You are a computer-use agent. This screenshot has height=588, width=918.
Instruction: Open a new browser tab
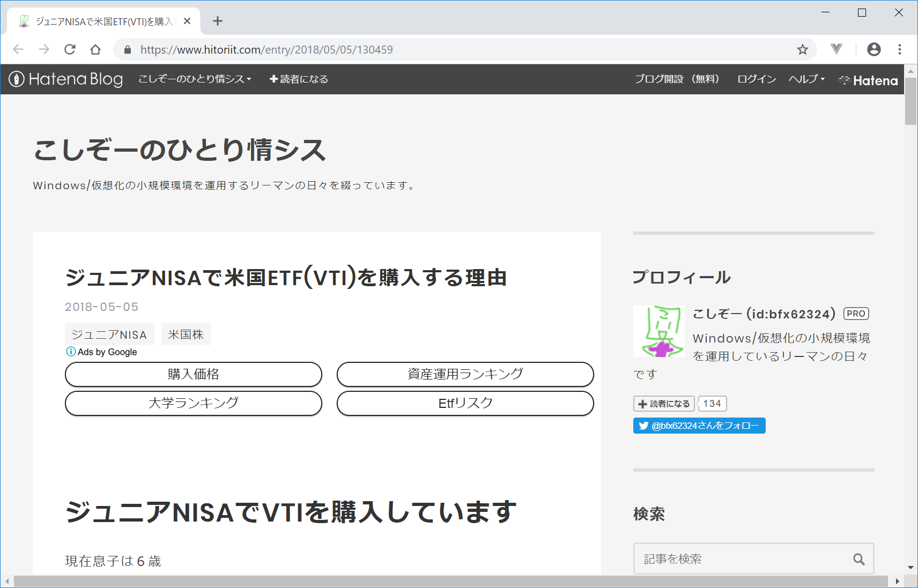pyautogui.click(x=217, y=21)
